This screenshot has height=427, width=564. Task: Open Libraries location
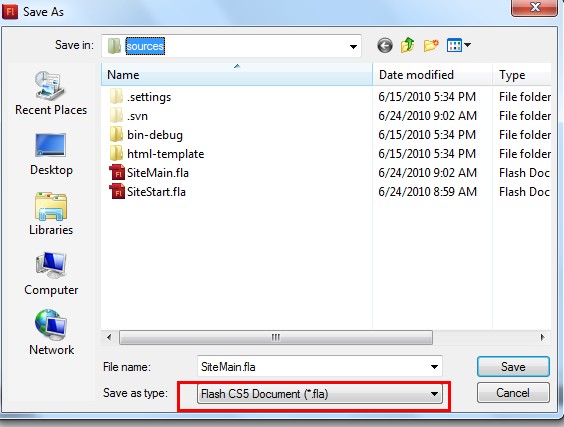click(51, 214)
